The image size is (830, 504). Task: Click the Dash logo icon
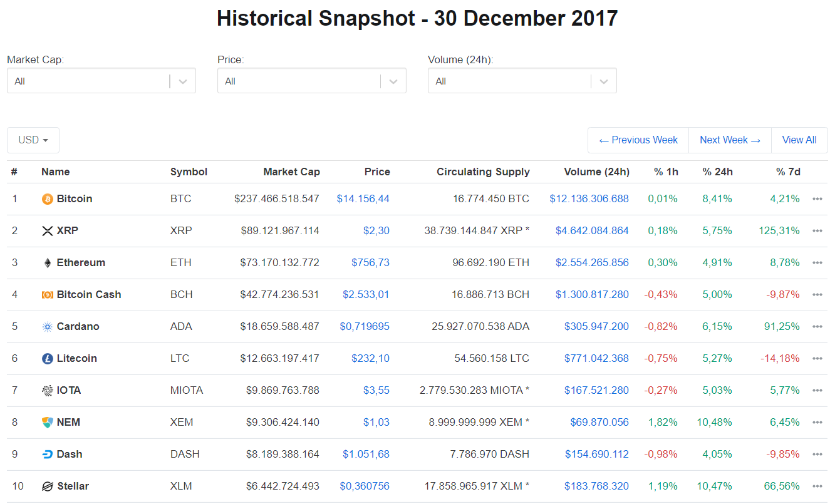point(48,455)
